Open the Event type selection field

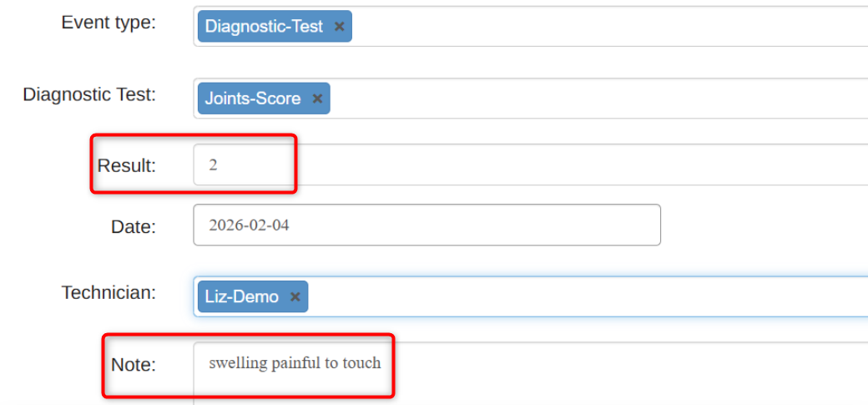(x=584, y=27)
